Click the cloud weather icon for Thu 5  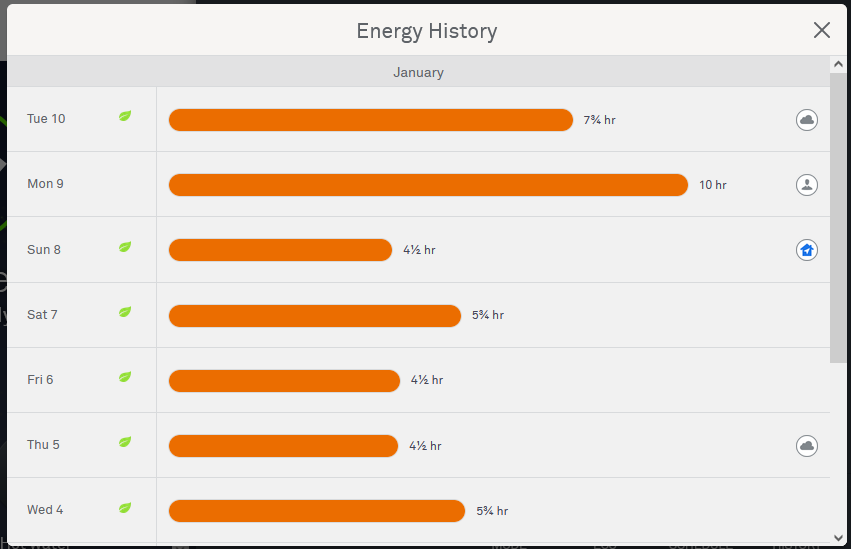[x=806, y=445]
